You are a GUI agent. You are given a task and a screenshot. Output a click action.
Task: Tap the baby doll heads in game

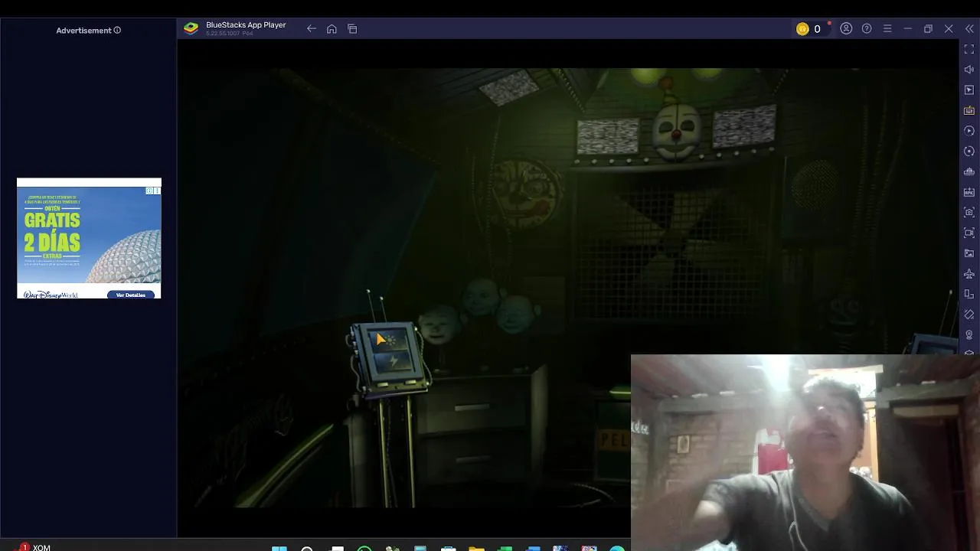tap(481, 312)
